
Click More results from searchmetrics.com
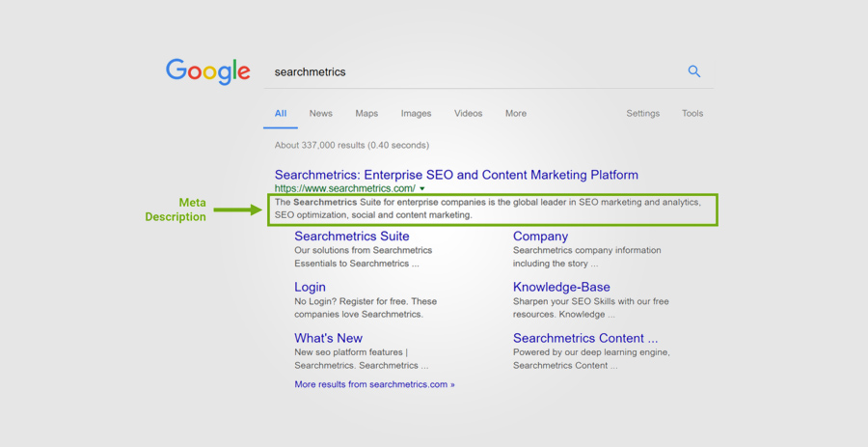point(374,384)
